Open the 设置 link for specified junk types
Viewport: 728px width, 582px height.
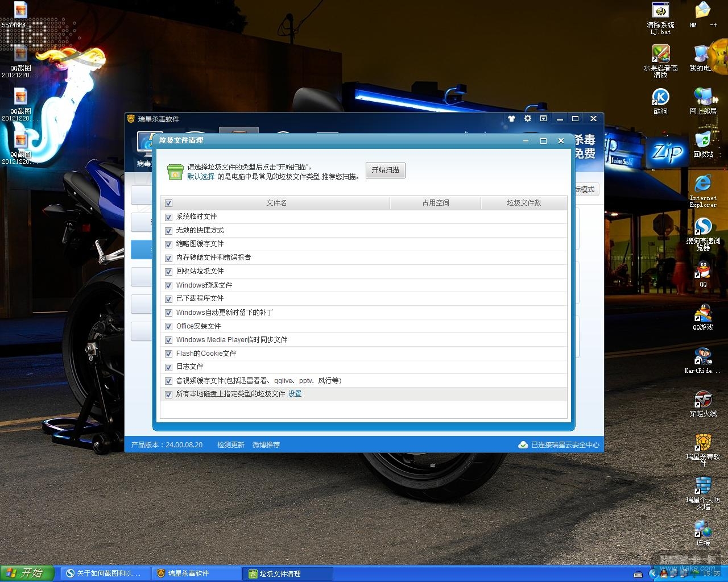click(295, 394)
